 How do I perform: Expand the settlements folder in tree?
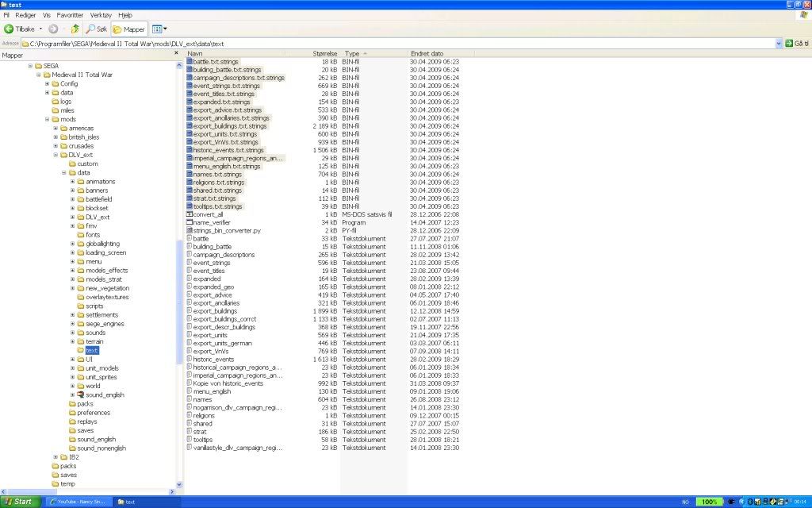(72, 315)
